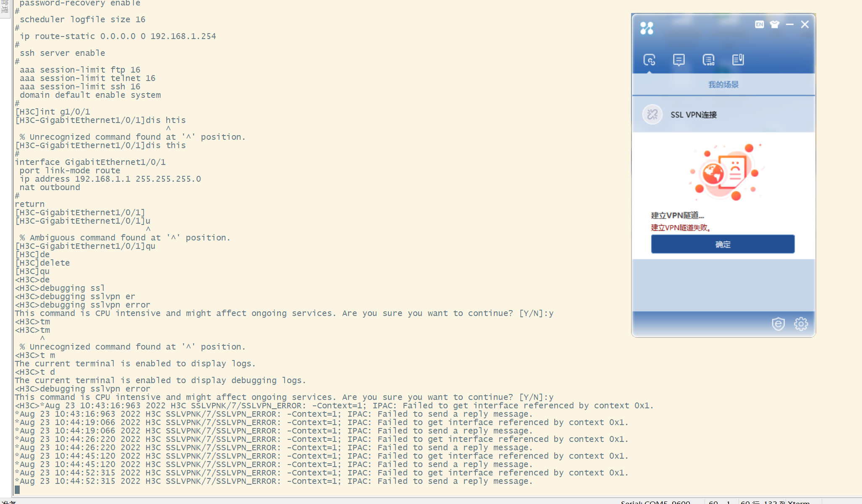Select the 我的场景 tab

tap(723, 85)
